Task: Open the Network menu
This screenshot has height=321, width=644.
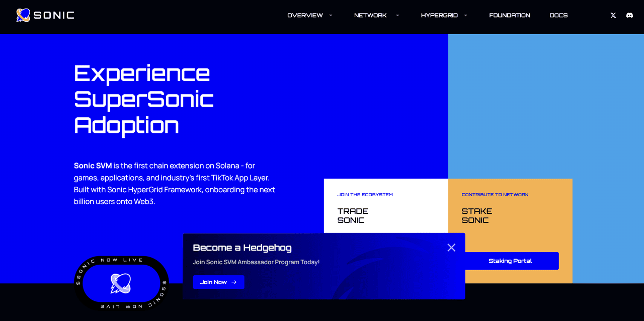Action: (x=370, y=16)
